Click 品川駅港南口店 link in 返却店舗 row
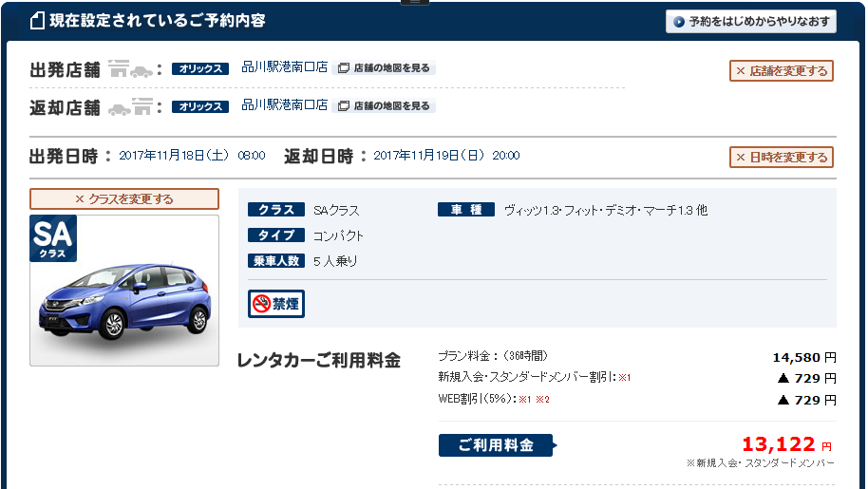Screen dimensions: 868x489 (285, 105)
